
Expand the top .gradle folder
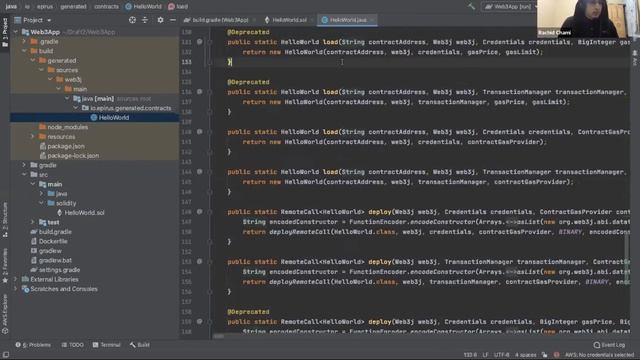click(x=24, y=41)
